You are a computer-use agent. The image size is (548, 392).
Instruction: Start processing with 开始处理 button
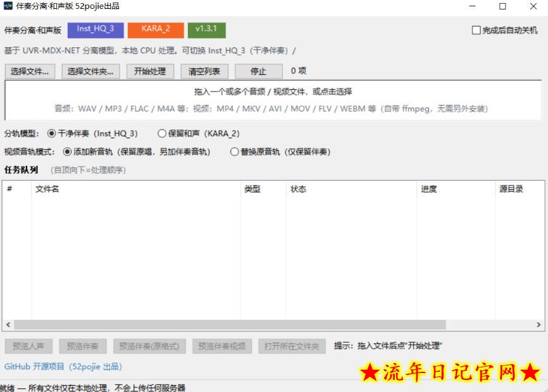(x=150, y=71)
